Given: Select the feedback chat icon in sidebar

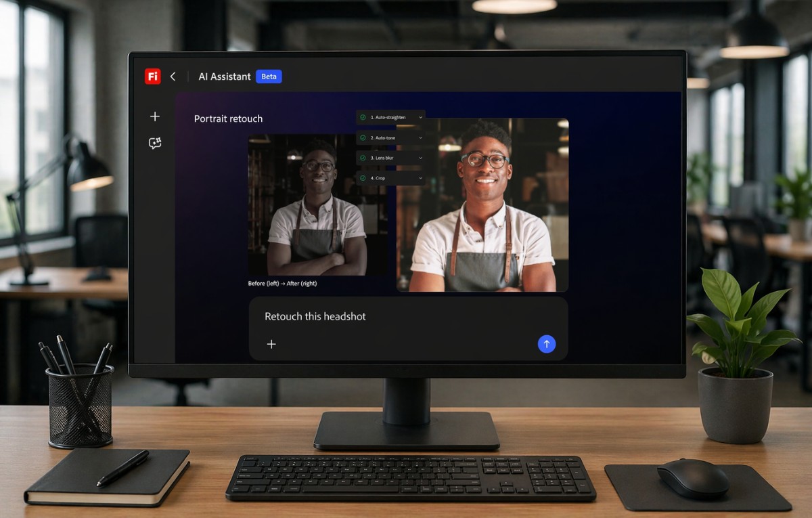Looking at the screenshot, I should 155,143.
